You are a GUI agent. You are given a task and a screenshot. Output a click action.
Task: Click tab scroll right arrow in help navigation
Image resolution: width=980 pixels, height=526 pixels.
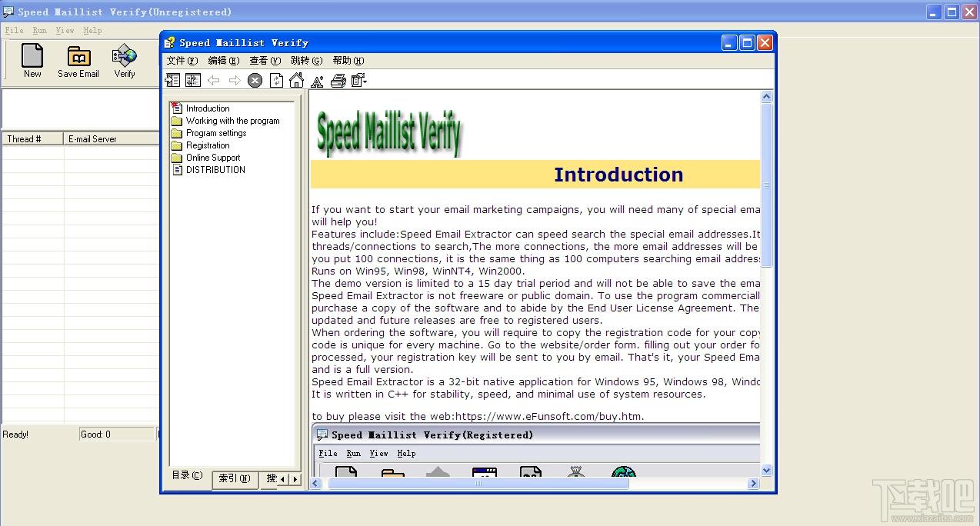295,479
